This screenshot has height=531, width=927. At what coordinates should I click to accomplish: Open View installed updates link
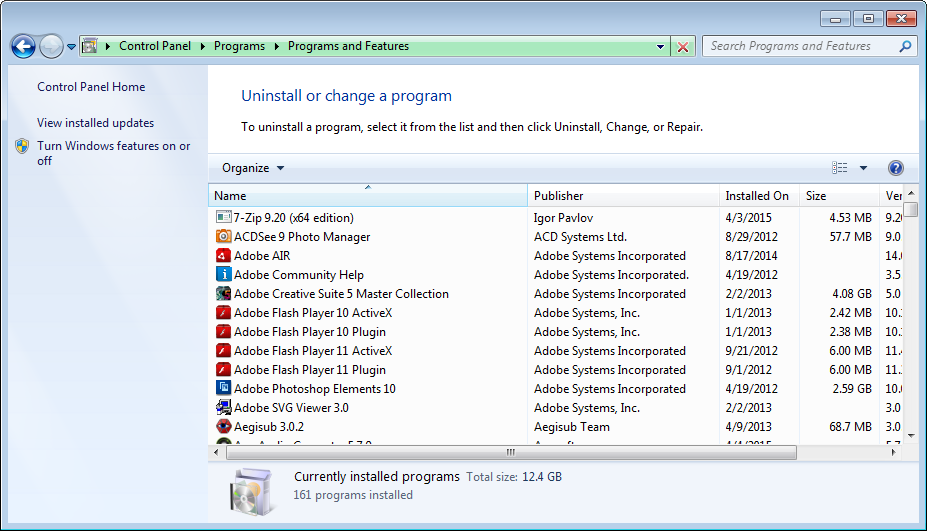click(x=95, y=123)
